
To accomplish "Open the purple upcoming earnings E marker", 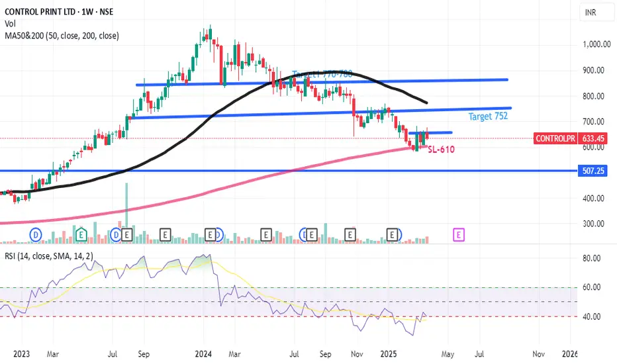I will [458, 236].
